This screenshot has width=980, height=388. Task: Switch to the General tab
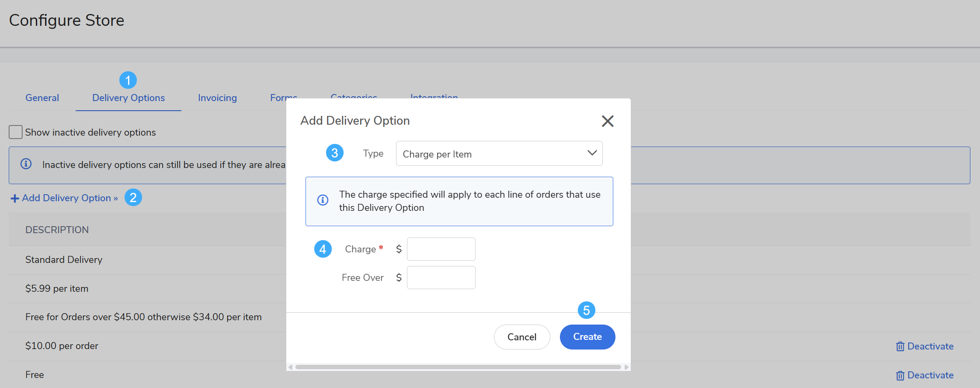coord(42,98)
